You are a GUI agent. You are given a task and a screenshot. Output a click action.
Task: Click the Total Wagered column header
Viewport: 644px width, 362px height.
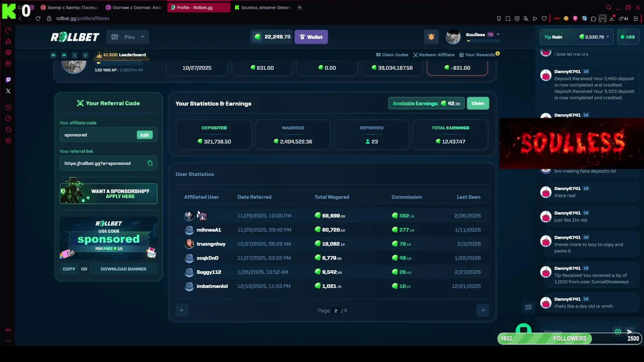pyautogui.click(x=332, y=197)
